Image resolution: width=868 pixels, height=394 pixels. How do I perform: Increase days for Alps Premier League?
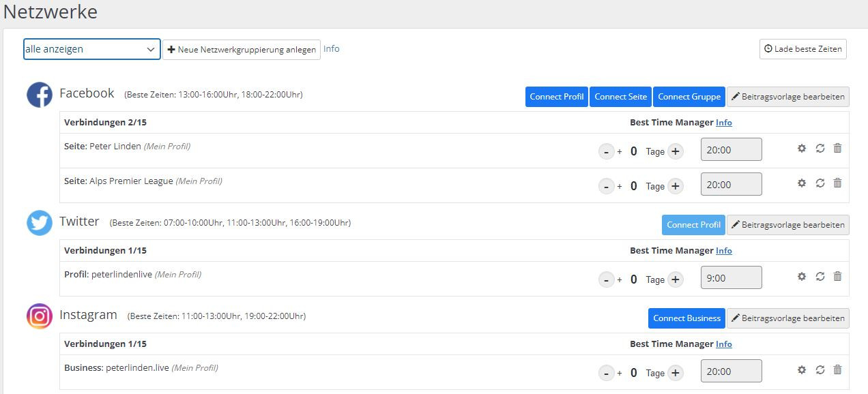tap(676, 186)
